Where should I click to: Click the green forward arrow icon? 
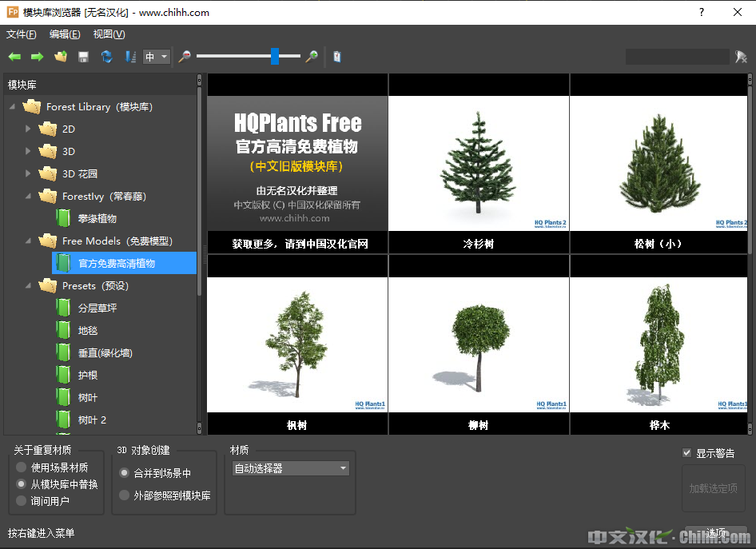coord(37,57)
